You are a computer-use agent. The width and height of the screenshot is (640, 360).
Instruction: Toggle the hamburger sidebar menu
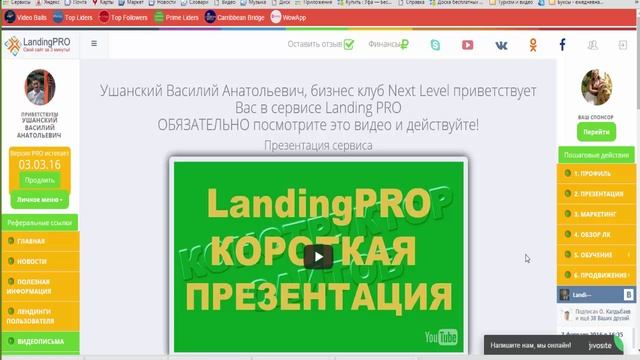94,43
